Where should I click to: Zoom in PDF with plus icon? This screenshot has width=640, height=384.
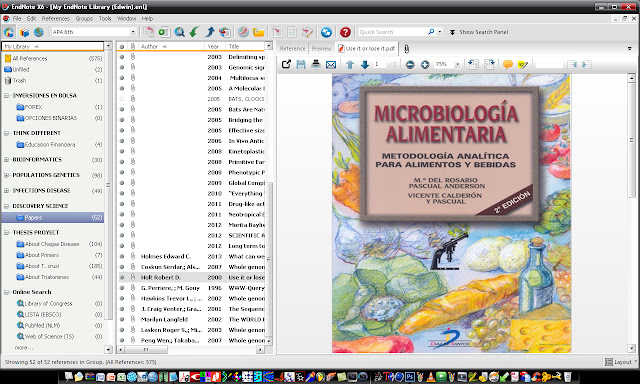pyautogui.click(x=425, y=64)
